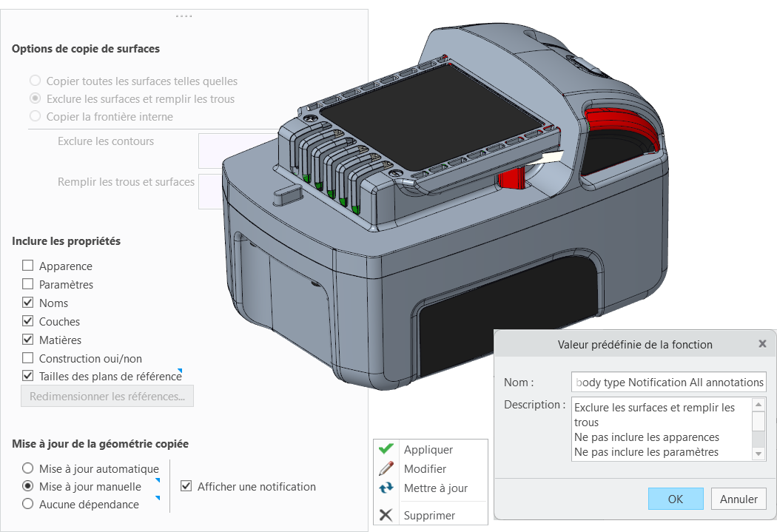
Task: Select Copier la frontière interne option
Action: coord(36,116)
